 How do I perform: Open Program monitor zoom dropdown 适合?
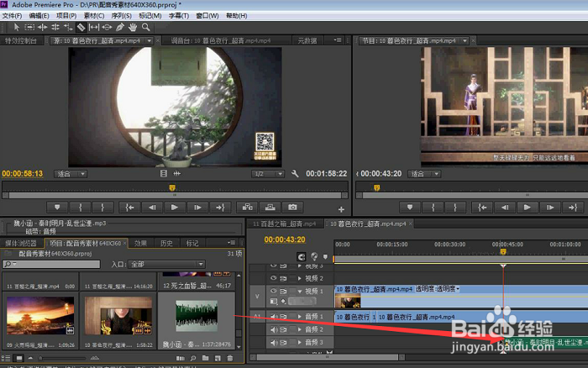click(x=424, y=174)
